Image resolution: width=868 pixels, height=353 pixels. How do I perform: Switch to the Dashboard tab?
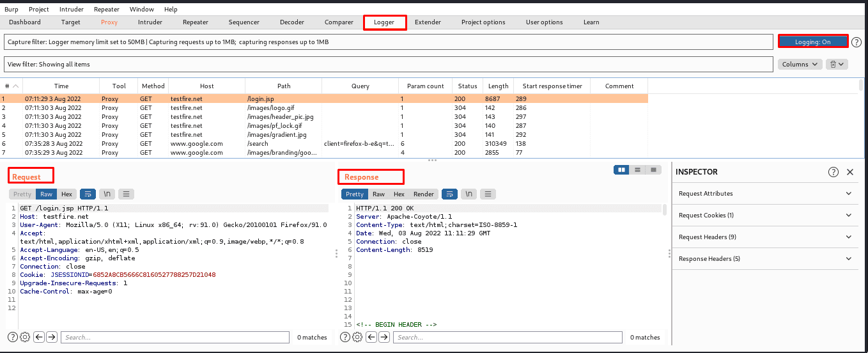pyautogui.click(x=25, y=22)
